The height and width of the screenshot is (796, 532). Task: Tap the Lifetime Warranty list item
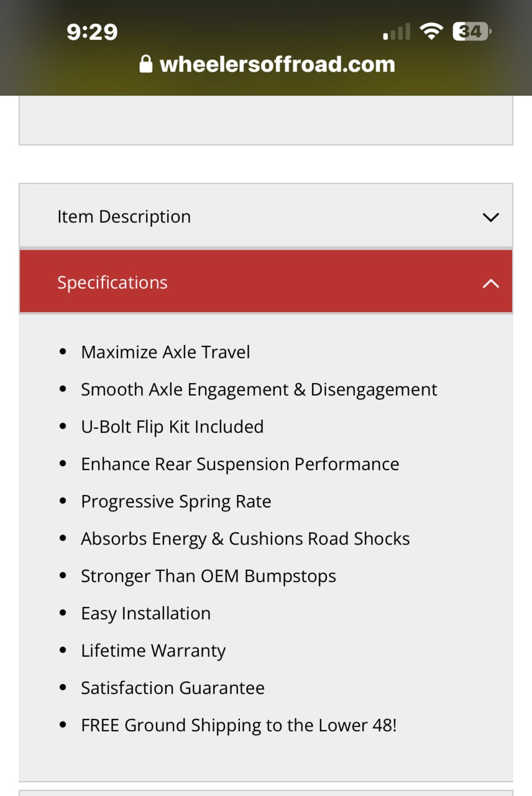(x=153, y=650)
